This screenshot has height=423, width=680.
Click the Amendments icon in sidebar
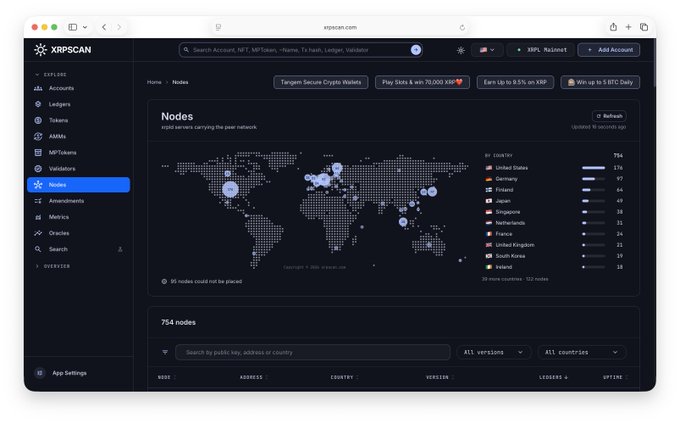(38, 201)
